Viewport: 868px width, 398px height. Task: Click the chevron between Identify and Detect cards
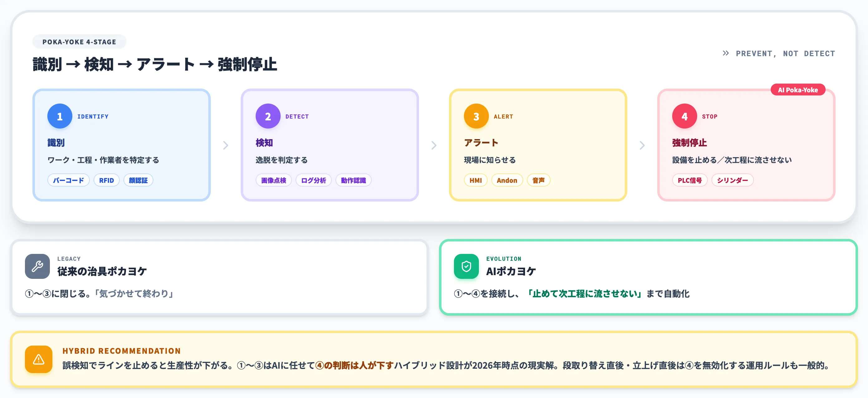pos(226,145)
